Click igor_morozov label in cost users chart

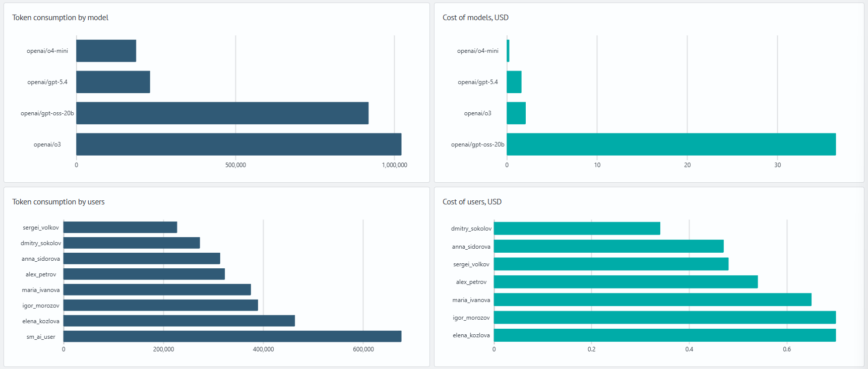471,318
